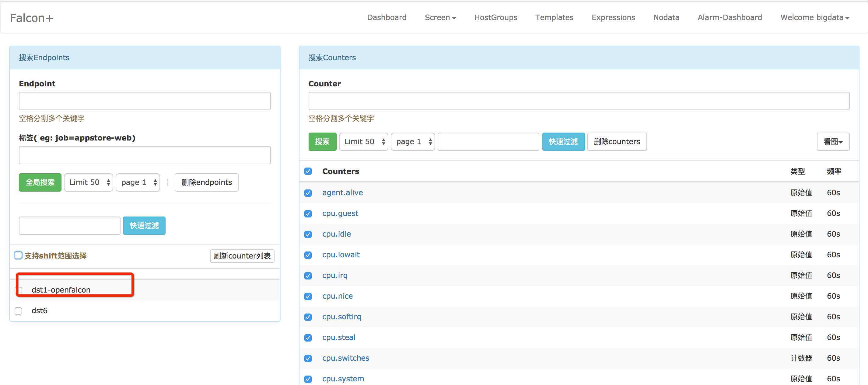
Task: Click the 删除counters button
Action: tap(617, 141)
